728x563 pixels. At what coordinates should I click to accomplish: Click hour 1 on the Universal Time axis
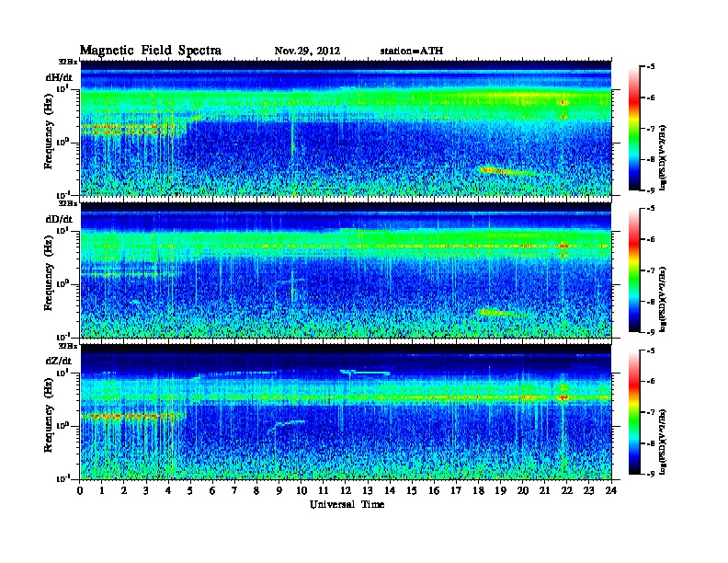pyautogui.click(x=102, y=491)
